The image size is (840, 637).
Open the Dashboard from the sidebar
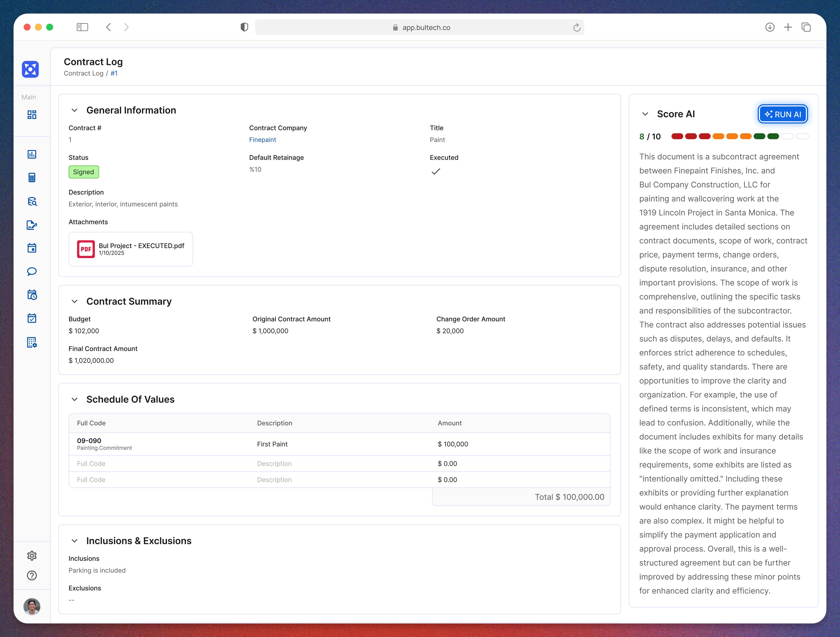pos(32,114)
